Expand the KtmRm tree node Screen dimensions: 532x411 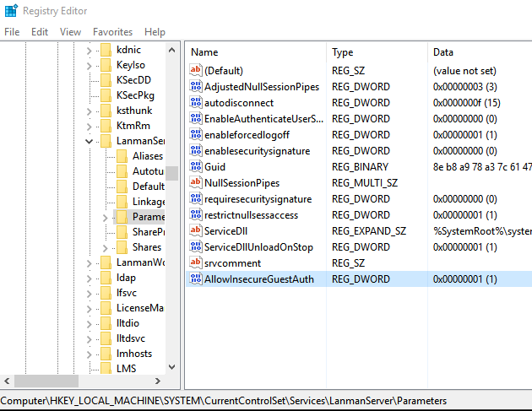click(89, 127)
